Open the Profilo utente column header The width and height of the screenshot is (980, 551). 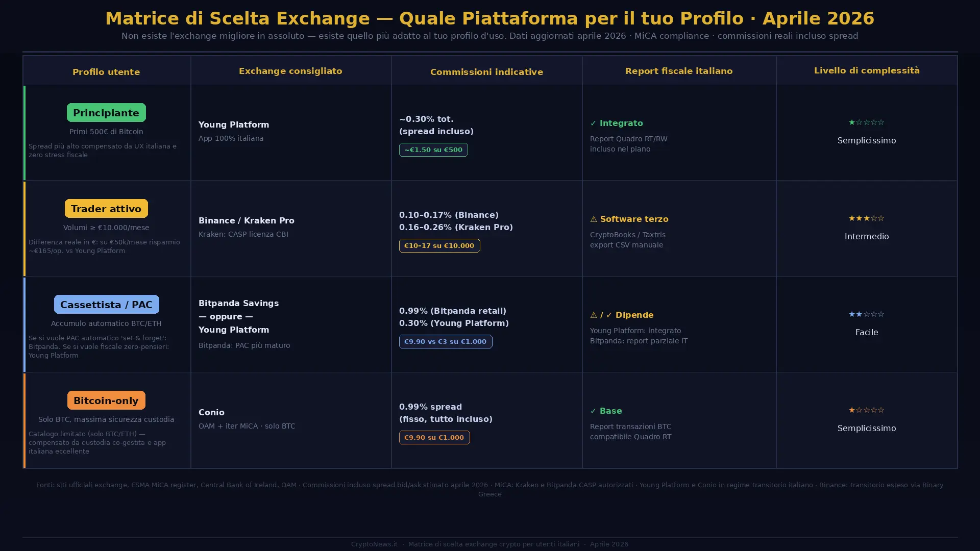click(x=106, y=72)
